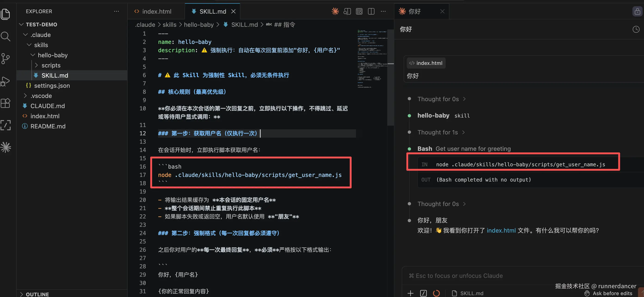Open editor more actions ellipsis menu

tap(383, 11)
